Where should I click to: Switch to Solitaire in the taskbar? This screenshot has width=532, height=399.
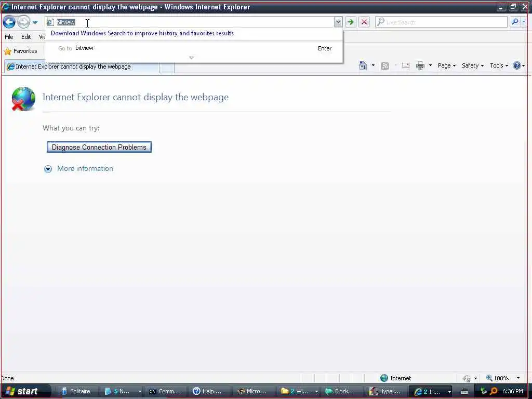(76, 391)
